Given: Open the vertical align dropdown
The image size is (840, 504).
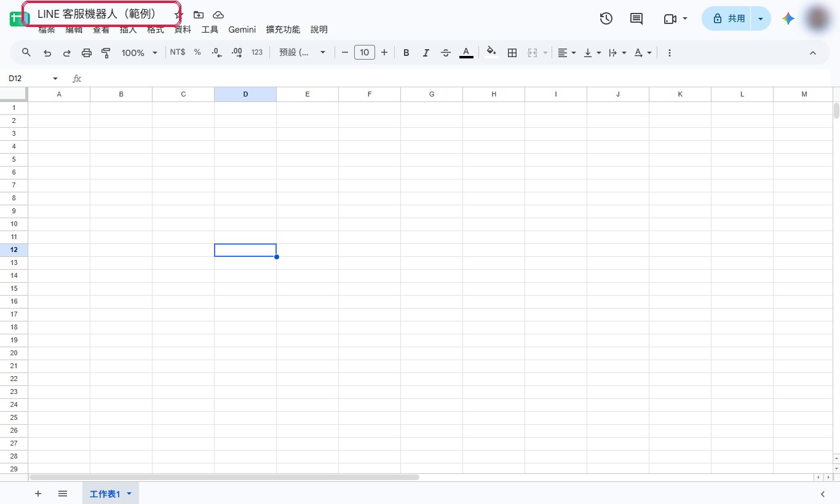Looking at the screenshot, I should pos(592,53).
